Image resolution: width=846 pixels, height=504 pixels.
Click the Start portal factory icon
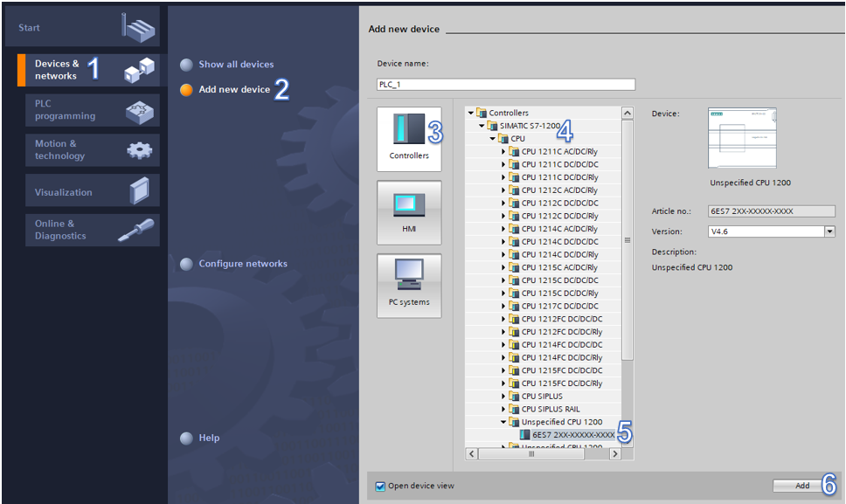tap(138, 27)
